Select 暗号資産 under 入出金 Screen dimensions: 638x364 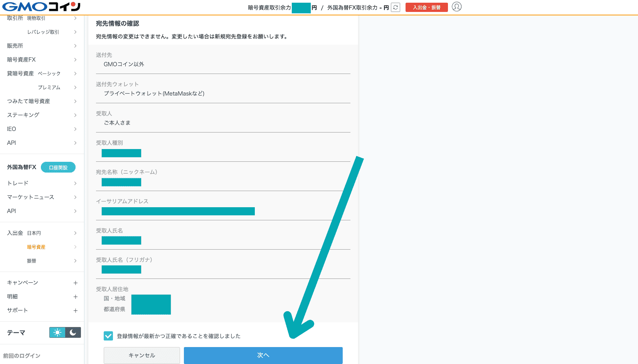pyautogui.click(x=36, y=247)
